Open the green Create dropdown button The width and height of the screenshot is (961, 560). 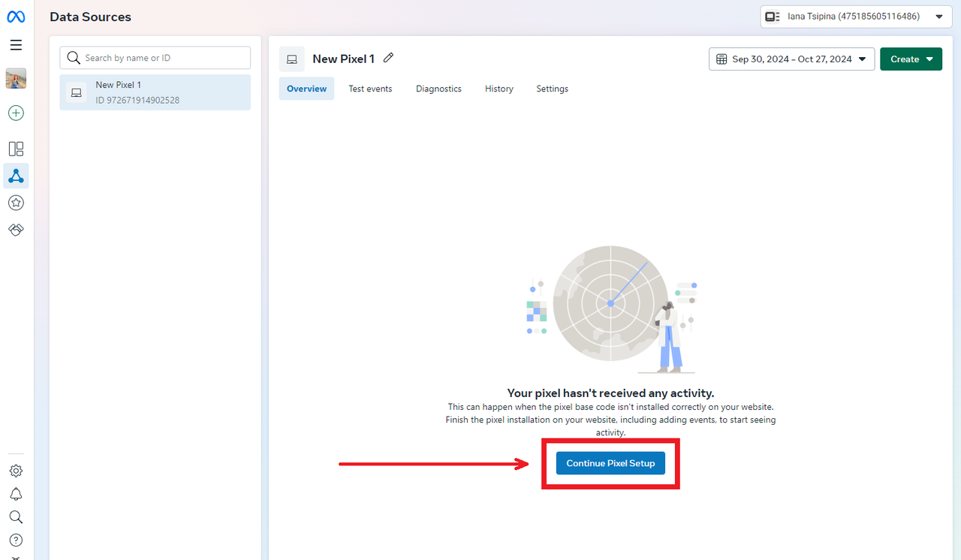click(911, 59)
